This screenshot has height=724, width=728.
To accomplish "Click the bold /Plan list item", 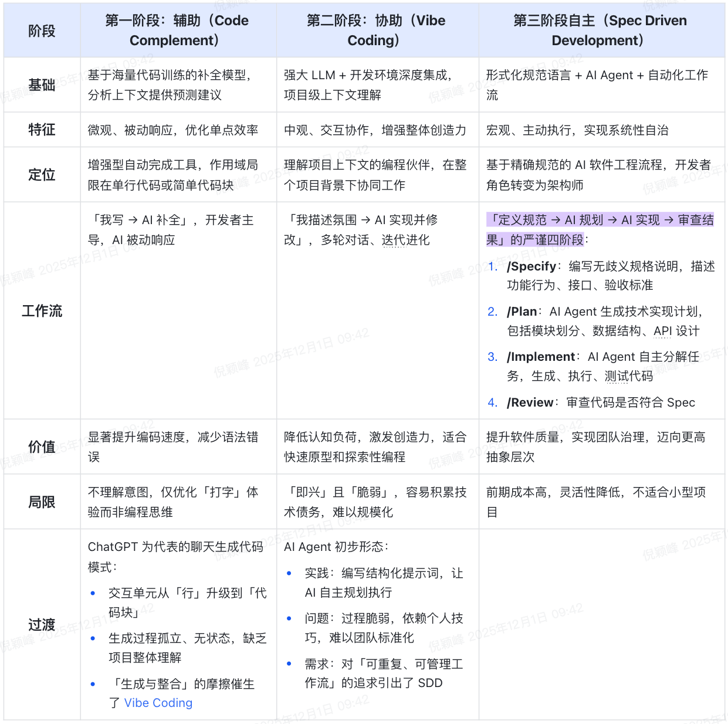I will coord(522,312).
